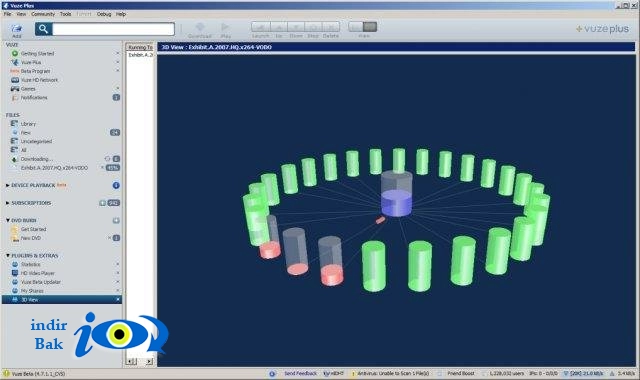
Task: Open the Games sidebar entry
Action: pos(28,89)
